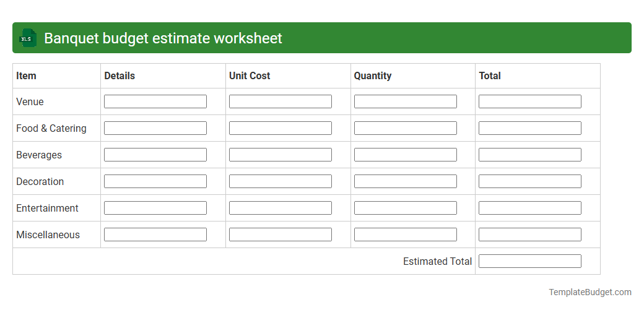Select Food & Catering Unit Cost field
This screenshot has height=310, width=644.
pyautogui.click(x=280, y=128)
